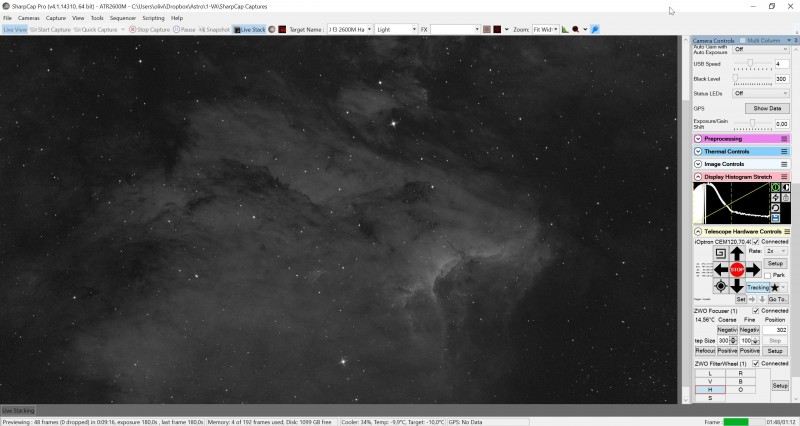Toggle Live View in the toolbar
Viewport: 800px width, 426px height.
[x=15, y=30]
